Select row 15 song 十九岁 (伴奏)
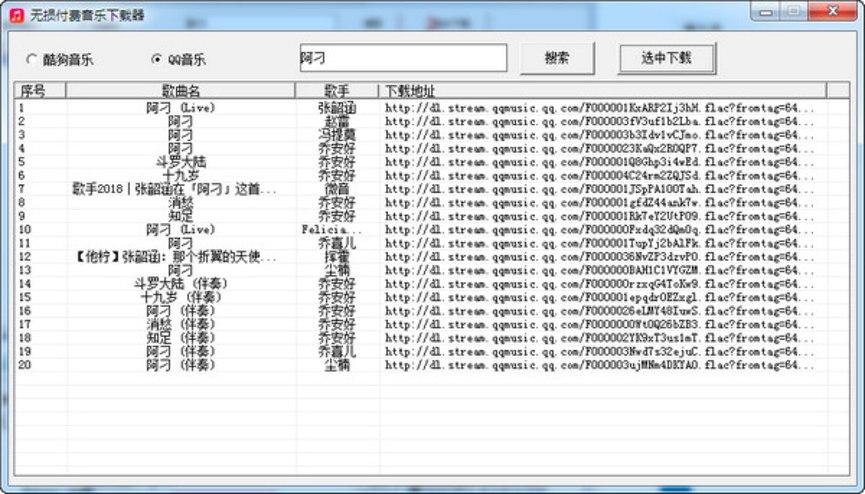Image resolution: width=865 pixels, height=494 pixels. coord(180,297)
